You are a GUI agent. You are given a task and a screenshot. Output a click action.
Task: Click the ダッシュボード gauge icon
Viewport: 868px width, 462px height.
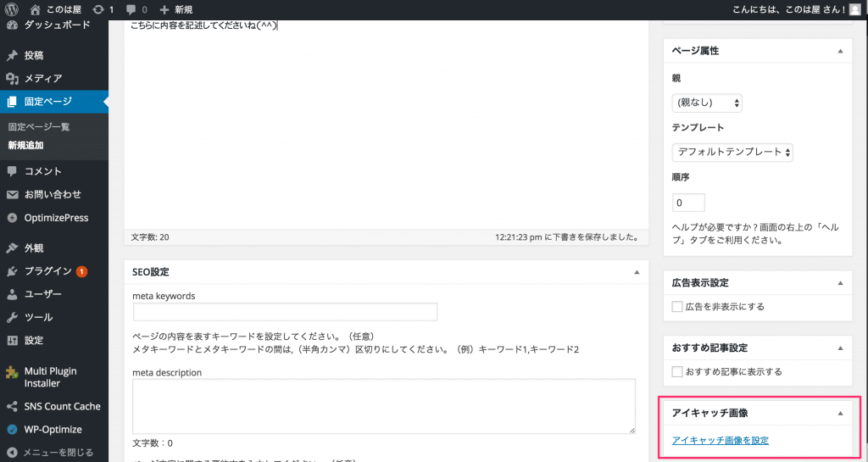pyautogui.click(x=12, y=25)
